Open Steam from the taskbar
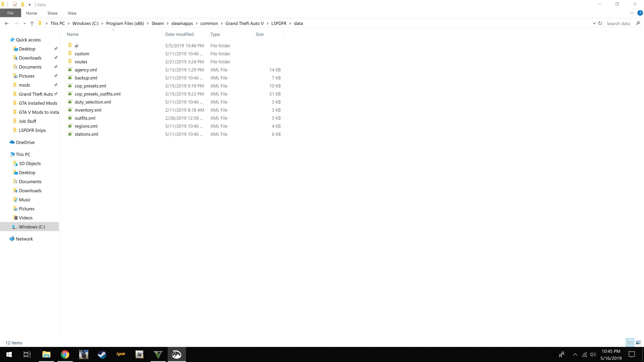Viewport: 644px width, 362px height. 102,354
